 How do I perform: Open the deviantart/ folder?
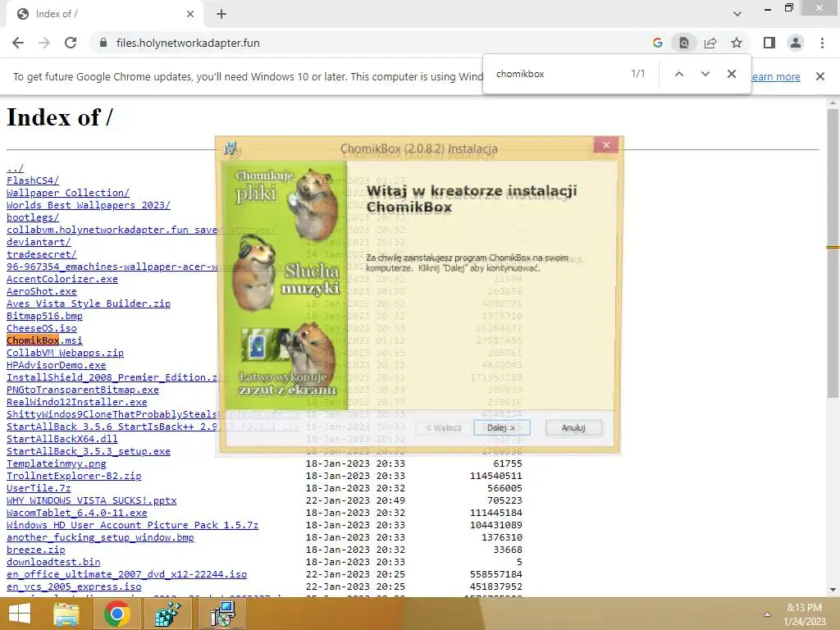pos(39,242)
